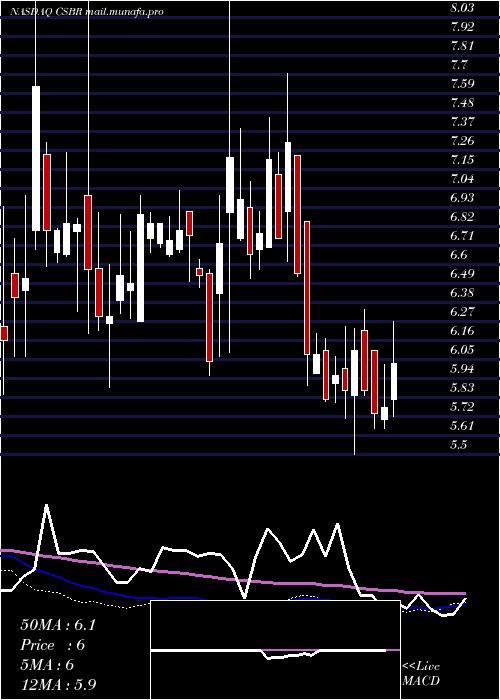Click the 6.05 price axis label
Image resolution: width=500 pixels, height=700 pixels.
pos(464,349)
